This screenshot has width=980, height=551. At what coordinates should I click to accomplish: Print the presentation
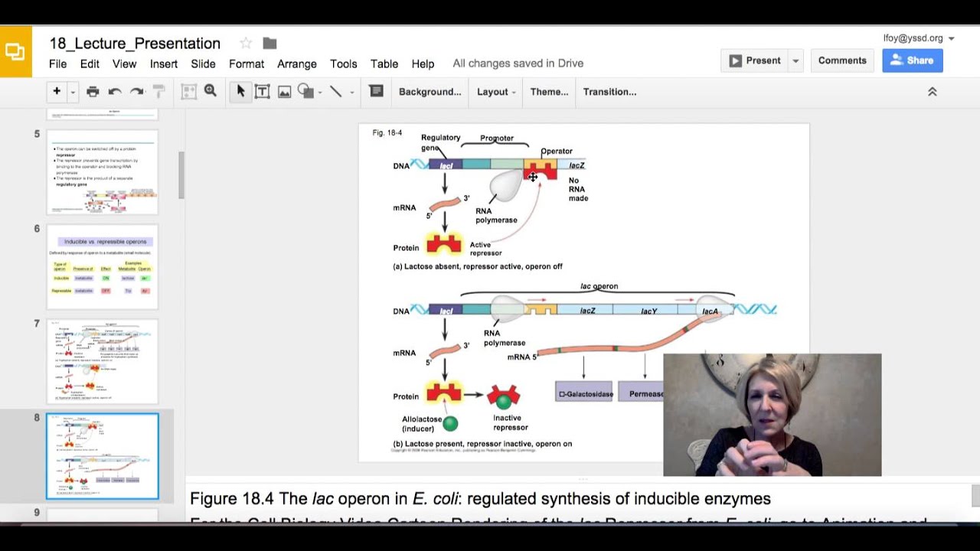93,92
